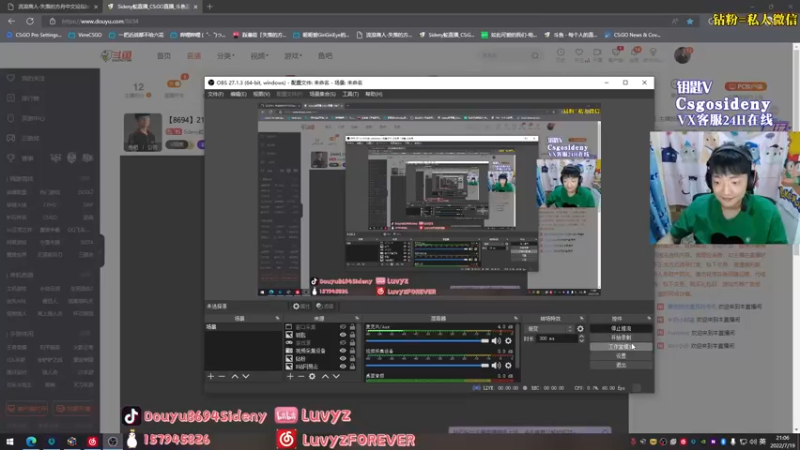
Task: Open 麦克风/Aux audio settings gear
Action: (508, 341)
